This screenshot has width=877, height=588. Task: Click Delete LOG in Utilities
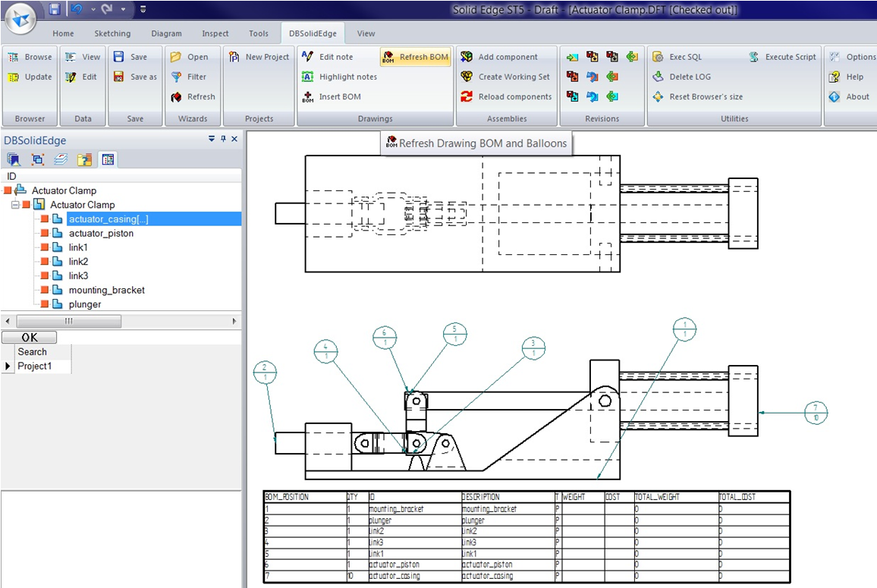click(681, 77)
